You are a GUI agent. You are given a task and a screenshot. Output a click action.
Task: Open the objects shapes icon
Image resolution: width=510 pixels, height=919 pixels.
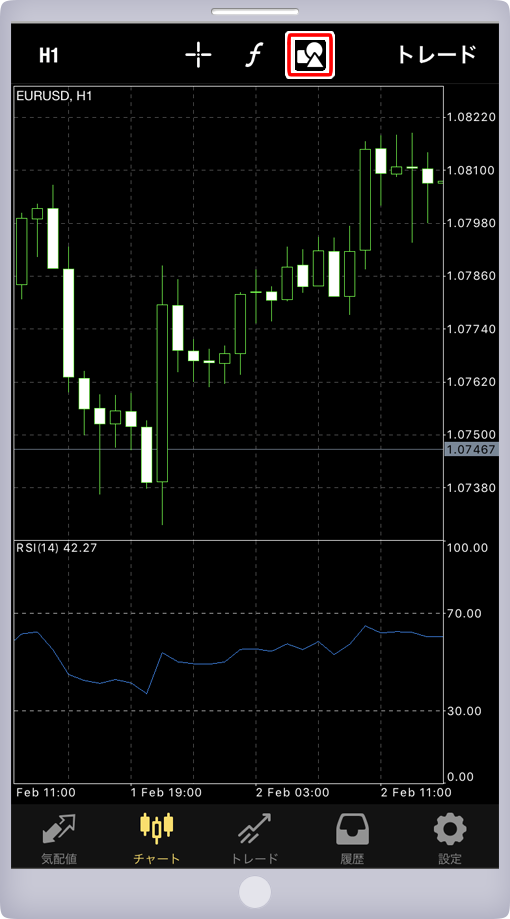coord(310,55)
